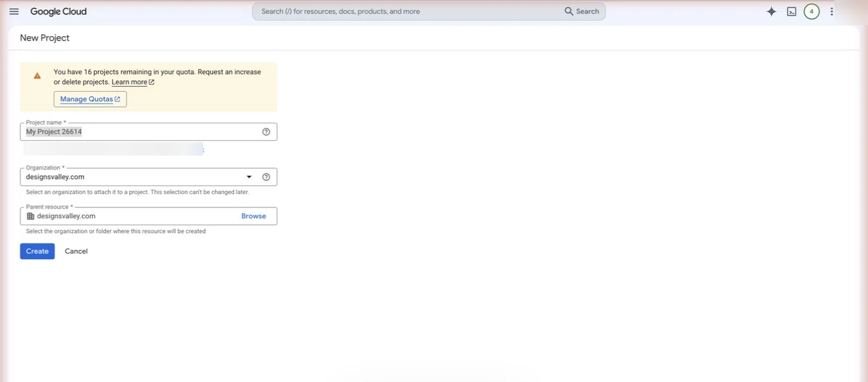Show help for Project name field
This screenshot has height=382, width=868.
click(x=266, y=132)
